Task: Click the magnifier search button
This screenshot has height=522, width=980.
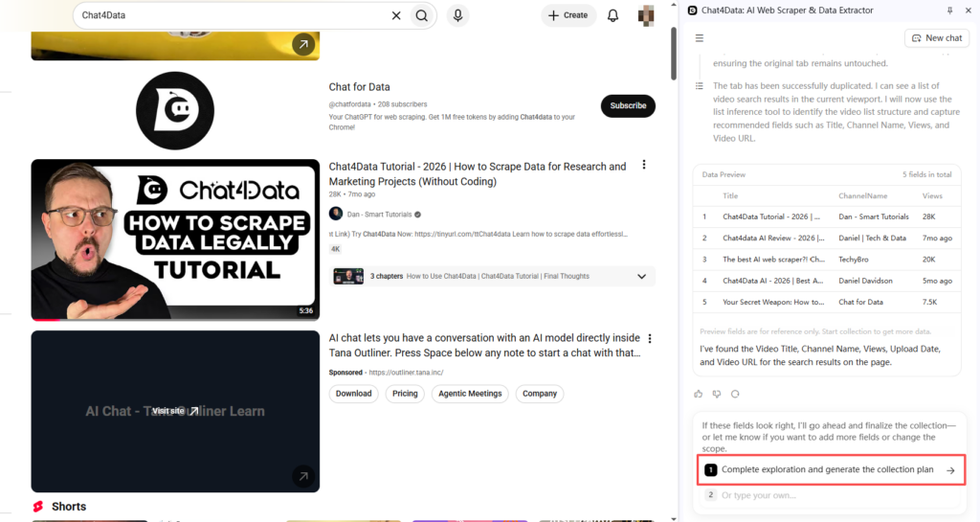Action: pos(422,15)
